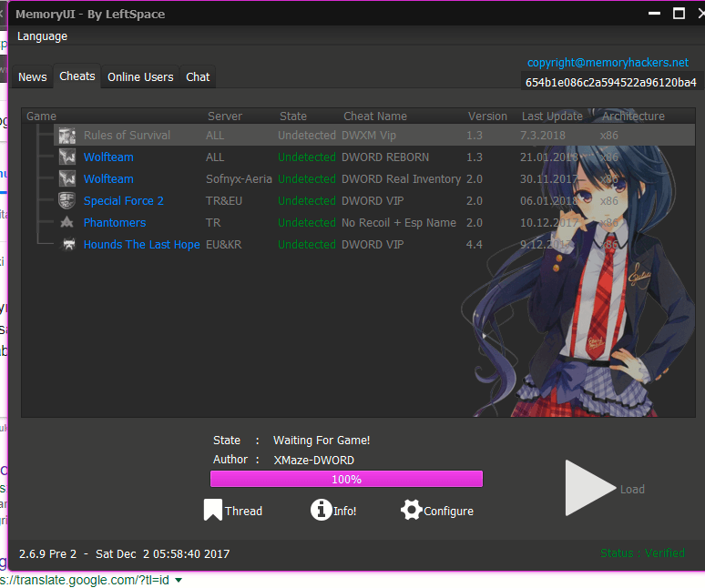The height and width of the screenshot is (588, 705).
Task: Click the version '4.4' cell
Action: [x=475, y=244]
